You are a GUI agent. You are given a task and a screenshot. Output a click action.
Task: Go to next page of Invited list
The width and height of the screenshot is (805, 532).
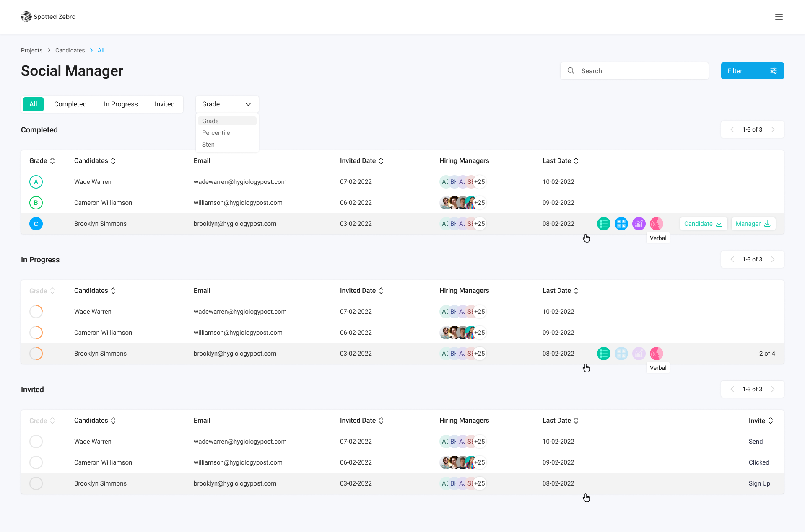773,389
